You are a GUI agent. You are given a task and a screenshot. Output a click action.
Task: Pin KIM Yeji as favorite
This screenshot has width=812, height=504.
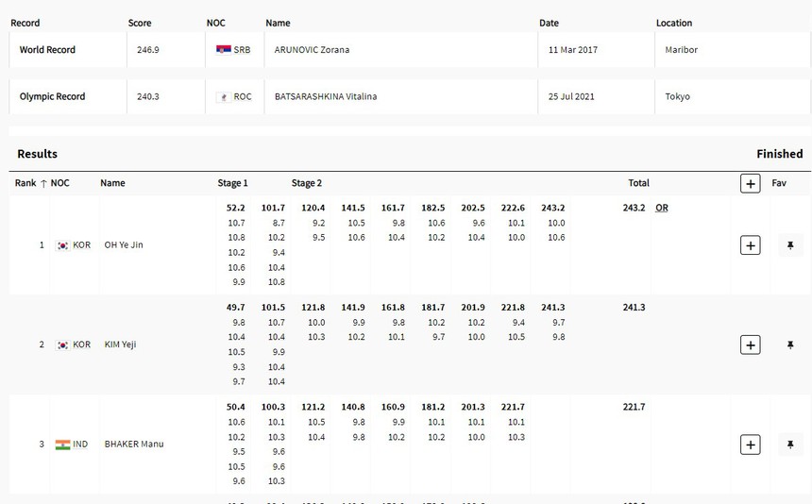coord(789,345)
